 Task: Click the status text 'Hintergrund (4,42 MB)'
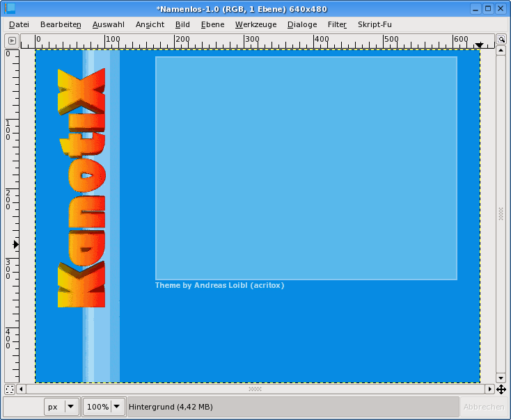coord(171,407)
